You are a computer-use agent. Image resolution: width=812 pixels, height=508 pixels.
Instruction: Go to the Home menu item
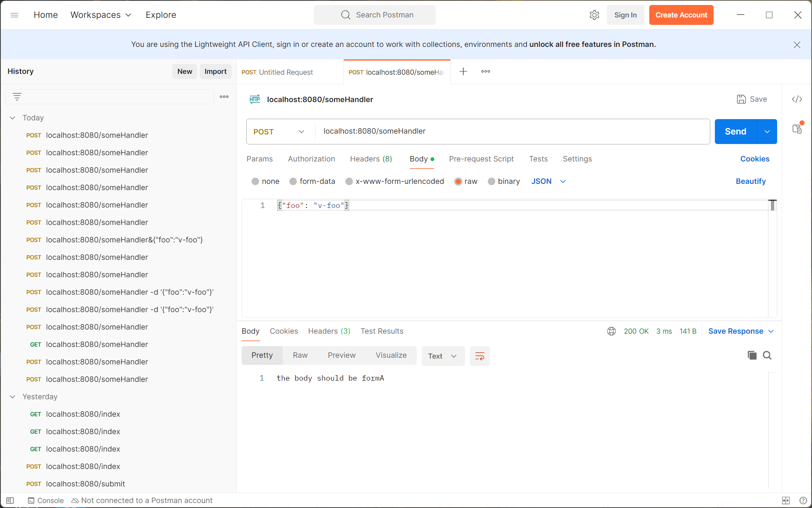coord(46,15)
